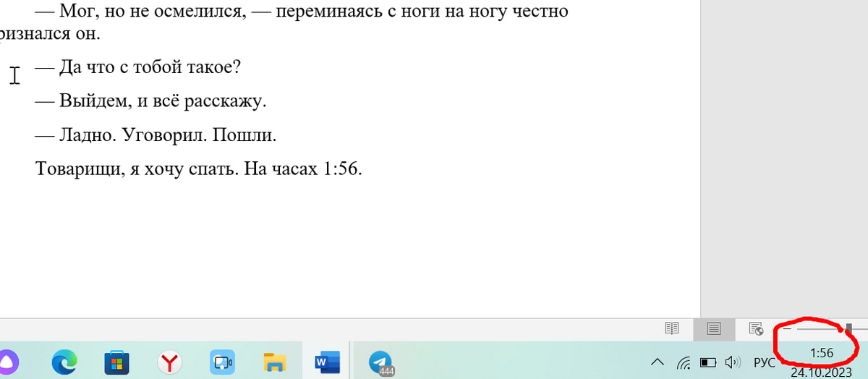
Task: Click zoom out minus button
Action: [788, 329]
